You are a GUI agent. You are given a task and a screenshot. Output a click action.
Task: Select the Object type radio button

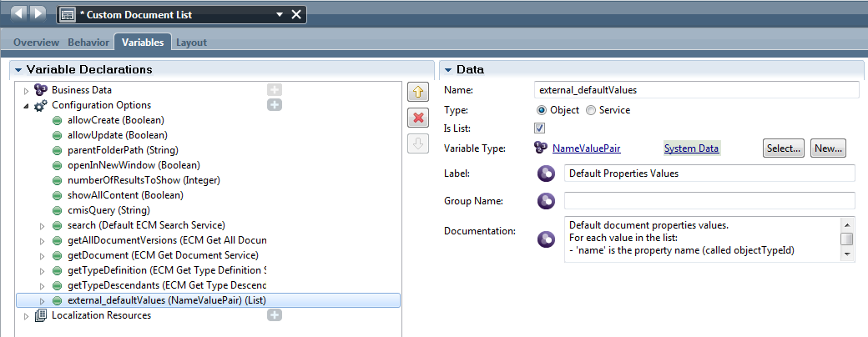tap(540, 110)
